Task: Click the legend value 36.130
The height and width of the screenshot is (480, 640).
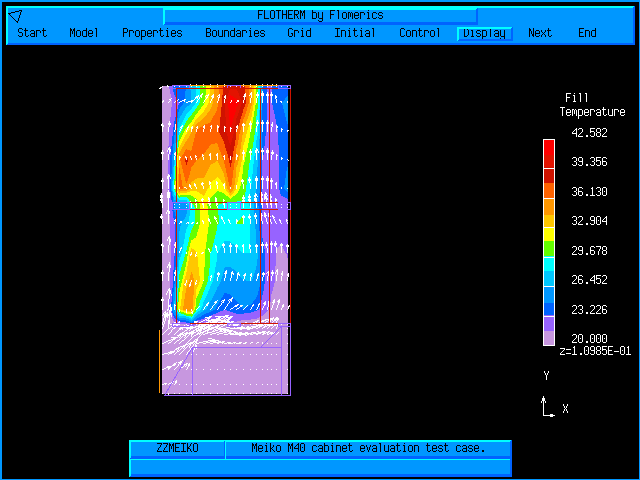Action: pyautogui.click(x=589, y=192)
